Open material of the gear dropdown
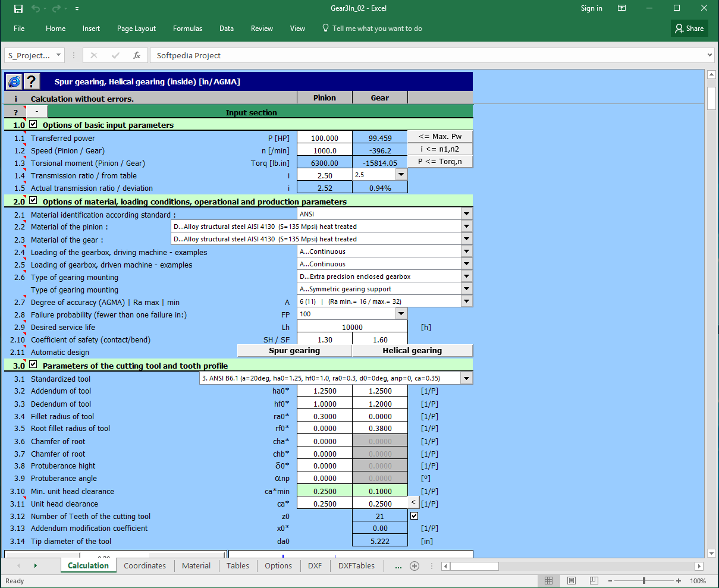The height and width of the screenshot is (588, 719). pyautogui.click(x=467, y=239)
